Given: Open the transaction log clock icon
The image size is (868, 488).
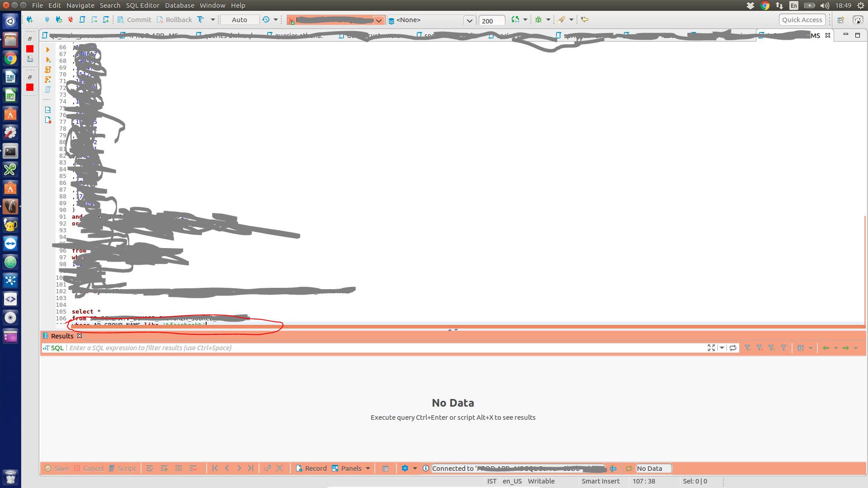Looking at the screenshot, I should [x=266, y=19].
